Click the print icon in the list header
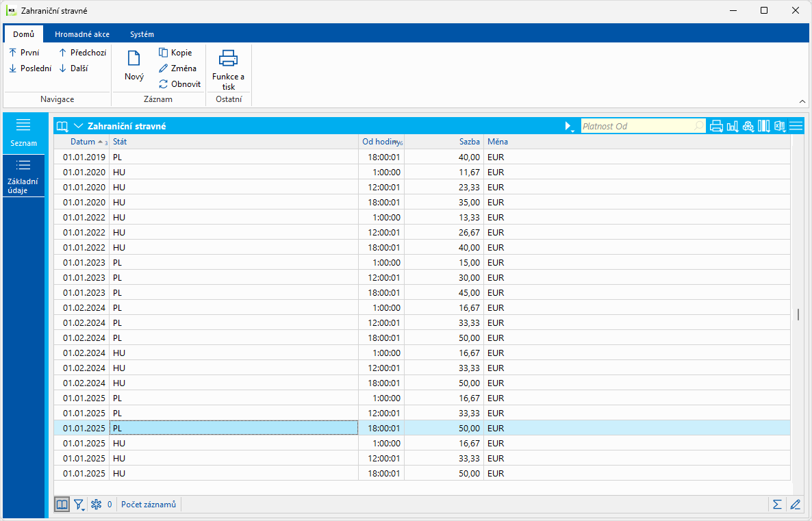 (x=716, y=126)
